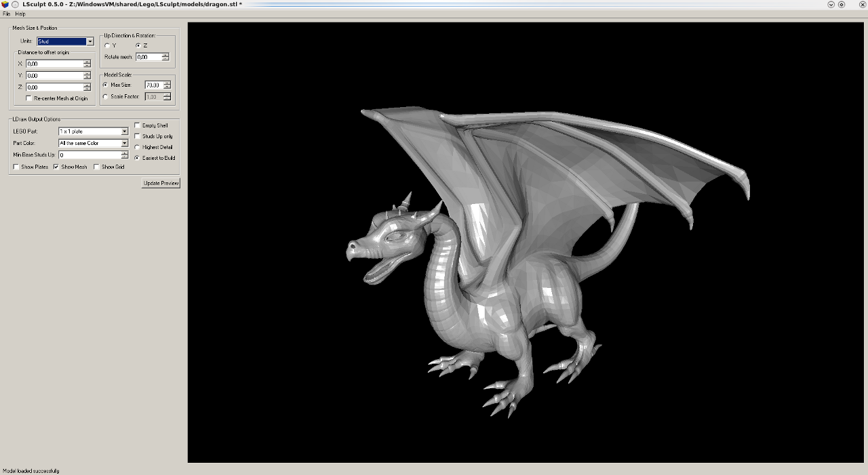Click the Rotate mesh value field

click(149, 57)
